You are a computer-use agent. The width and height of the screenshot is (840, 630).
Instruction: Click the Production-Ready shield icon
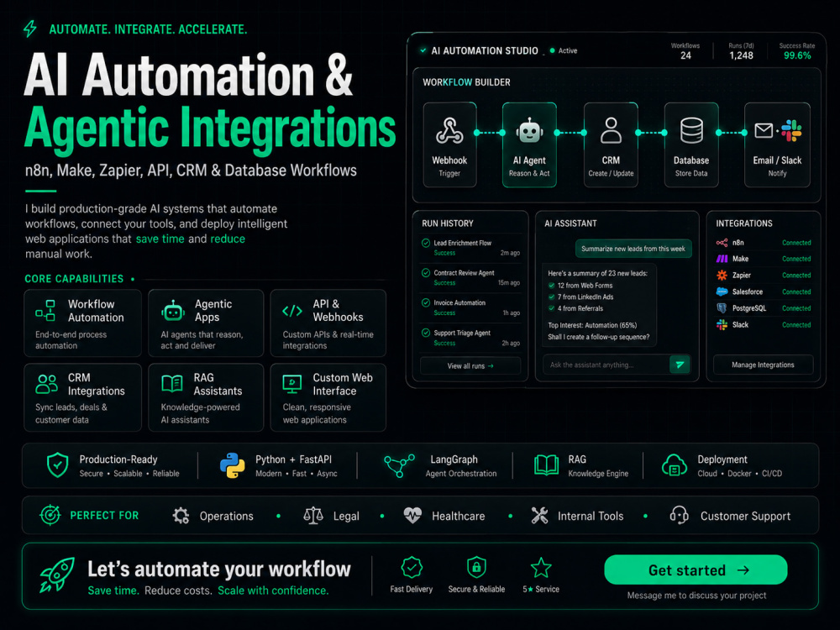[x=57, y=465]
